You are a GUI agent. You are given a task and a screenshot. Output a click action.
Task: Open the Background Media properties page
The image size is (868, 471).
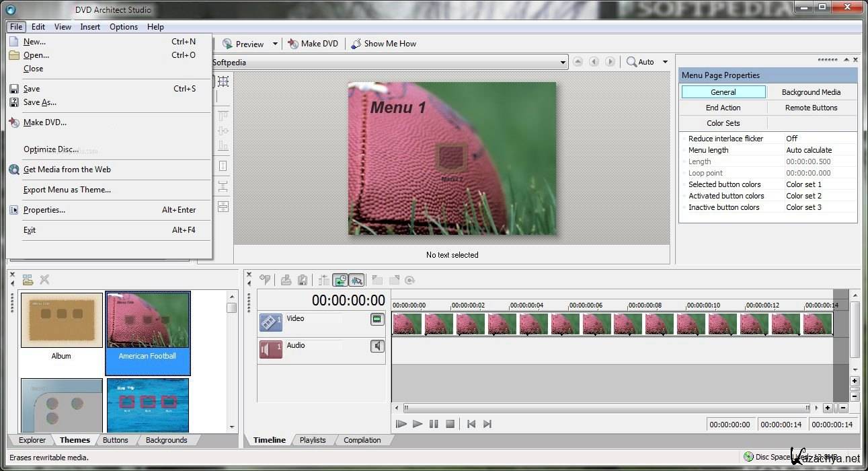coord(811,92)
